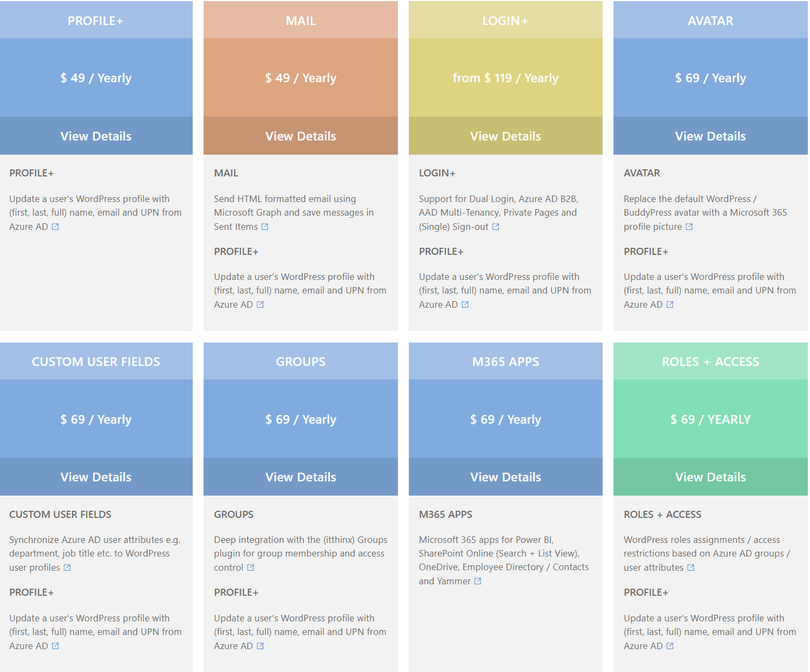Click external link icon under CUSTOM USER FIELDS PROFILE+ text
The width and height of the screenshot is (810, 672).
(56, 646)
